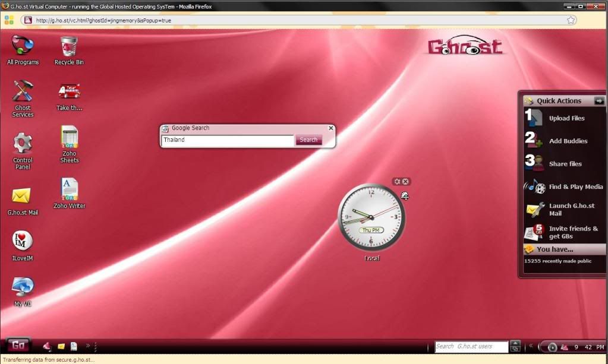Viewport: 608px width, 364px height.
Task: Click Find & Play Media link
Action: pyautogui.click(x=576, y=186)
